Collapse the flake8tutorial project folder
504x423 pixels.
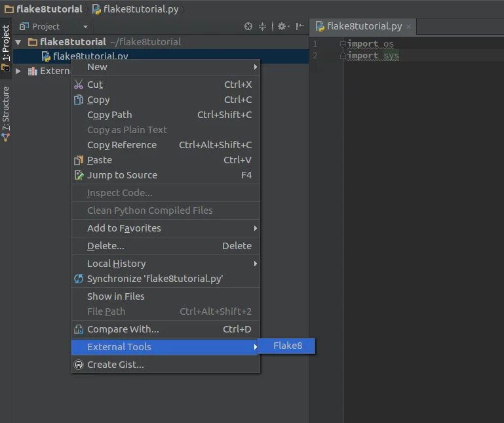[x=18, y=42]
